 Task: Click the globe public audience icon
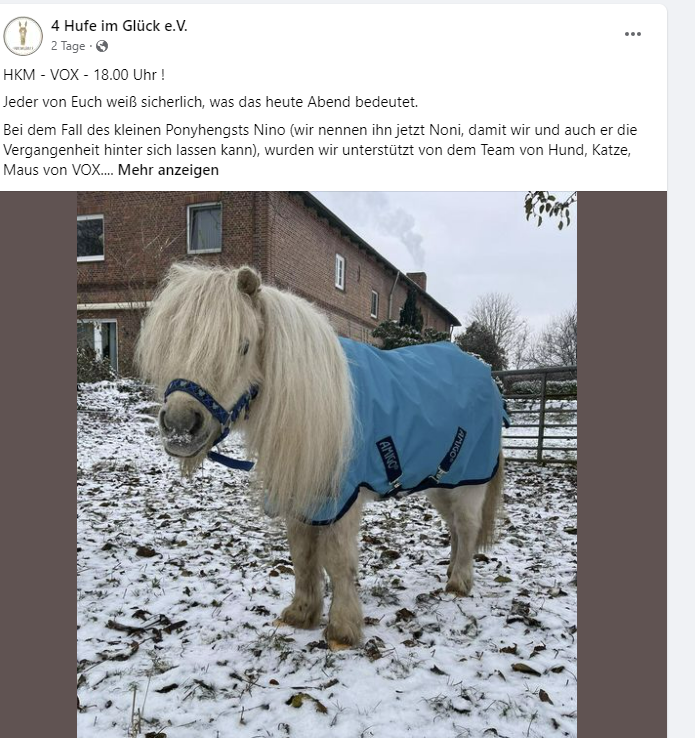[102, 46]
